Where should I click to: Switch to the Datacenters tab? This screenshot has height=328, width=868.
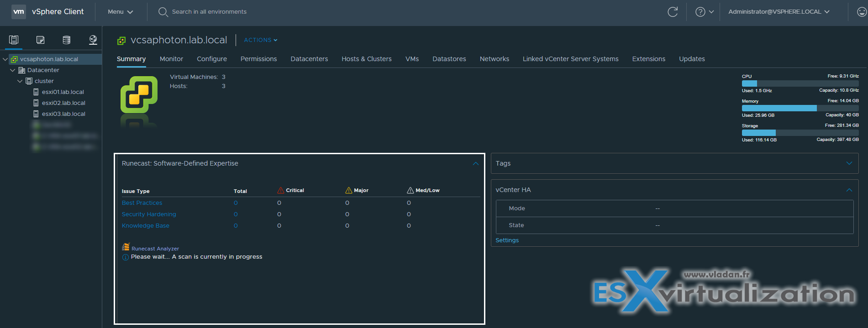point(309,59)
